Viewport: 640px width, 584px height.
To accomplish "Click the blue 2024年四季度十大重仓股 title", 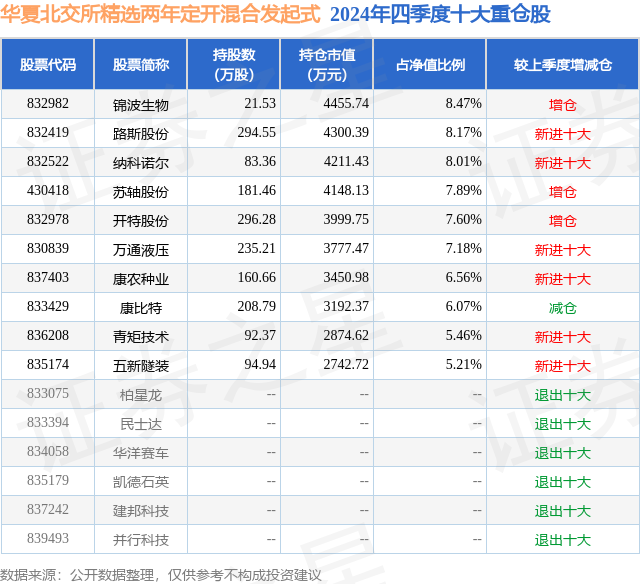I will click(440, 14).
